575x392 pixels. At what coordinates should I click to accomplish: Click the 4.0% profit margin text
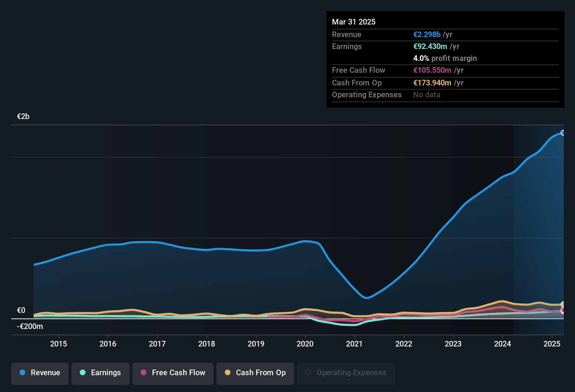(445, 58)
